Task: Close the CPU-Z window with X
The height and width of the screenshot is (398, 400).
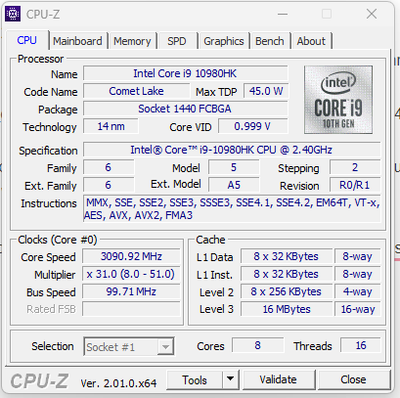Action: coord(372,14)
